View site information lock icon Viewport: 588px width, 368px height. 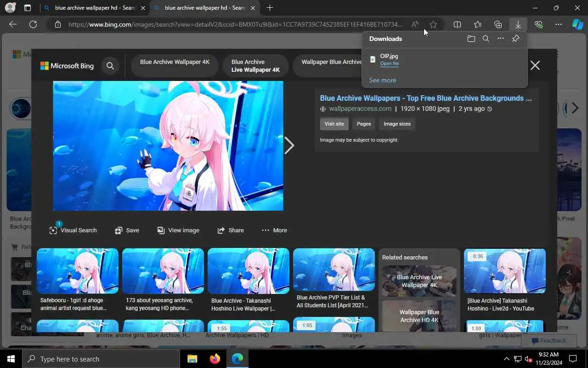[57, 24]
